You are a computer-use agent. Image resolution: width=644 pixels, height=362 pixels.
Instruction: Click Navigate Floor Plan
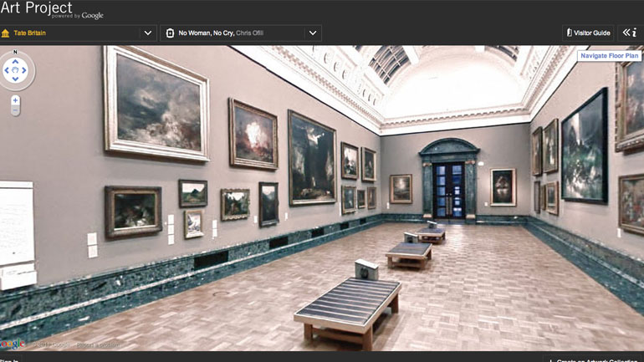tap(609, 56)
